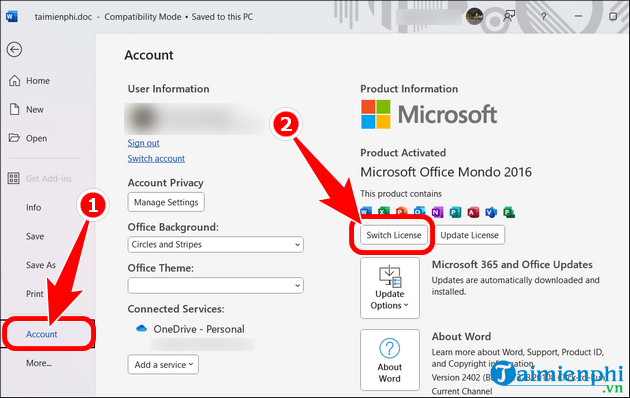The width and height of the screenshot is (630, 398).
Task: Click the Excel product icon
Action: pyautogui.click(x=384, y=212)
